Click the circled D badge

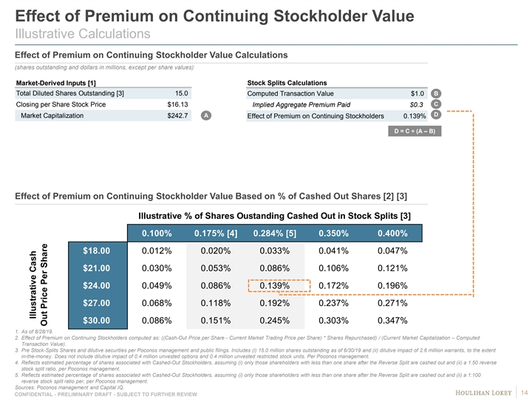pos(437,116)
